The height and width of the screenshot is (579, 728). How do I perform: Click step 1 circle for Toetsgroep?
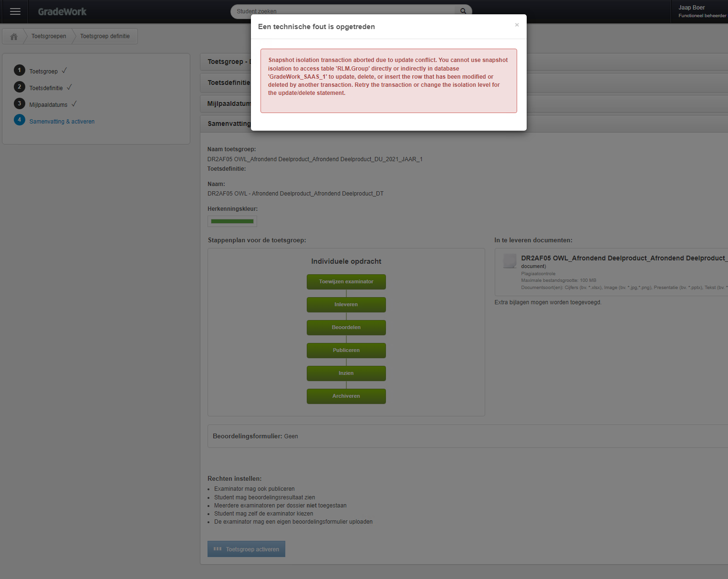(19, 70)
